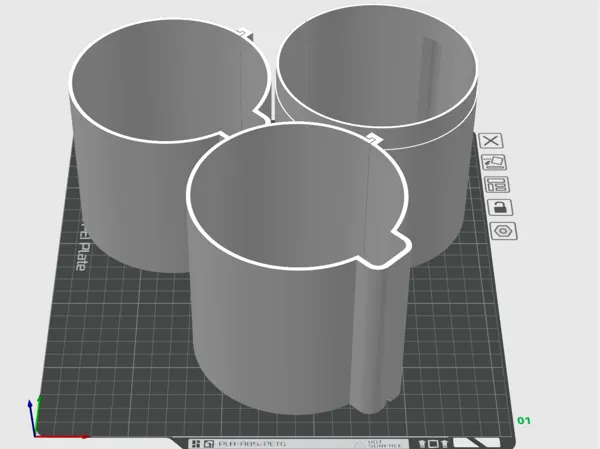The height and width of the screenshot is (449, 600).
Task: Click the XYZ axis indicator
Action: 57,418
